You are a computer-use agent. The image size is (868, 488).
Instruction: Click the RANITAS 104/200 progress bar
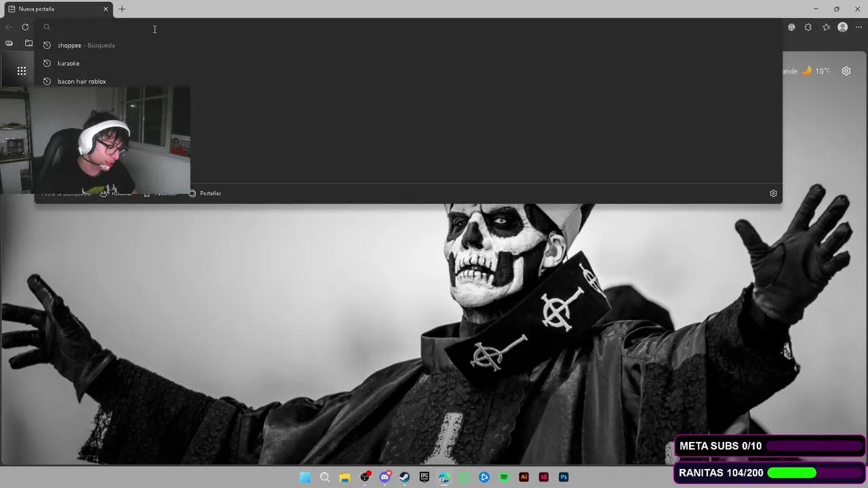point(770,473)
